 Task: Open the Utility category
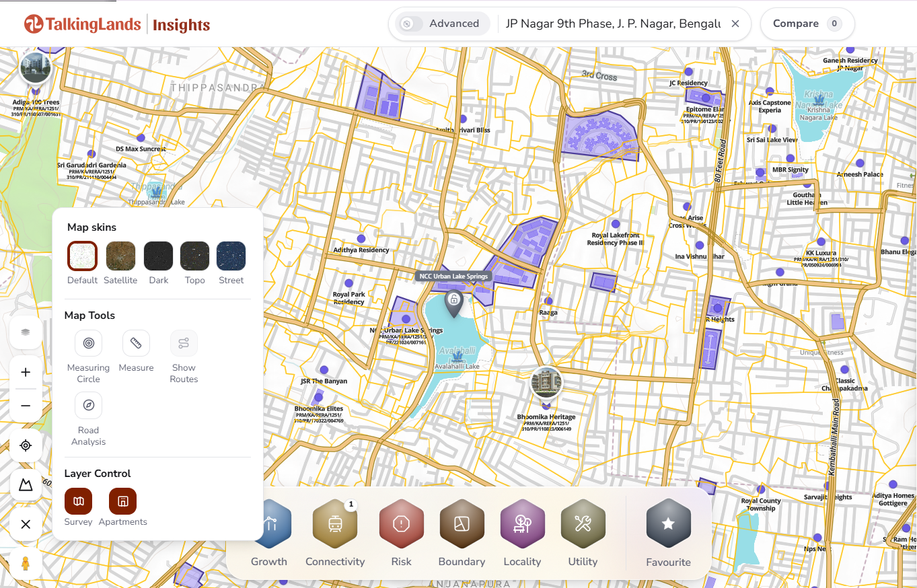point(583,525)
